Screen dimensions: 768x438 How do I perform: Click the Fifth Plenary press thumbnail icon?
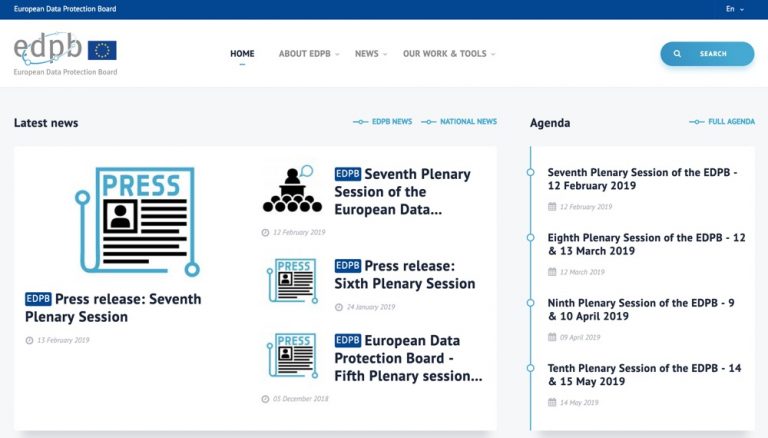pos(292,356)
